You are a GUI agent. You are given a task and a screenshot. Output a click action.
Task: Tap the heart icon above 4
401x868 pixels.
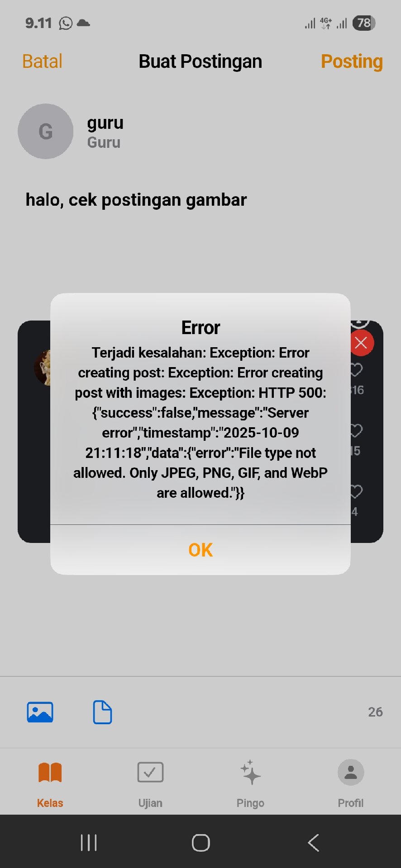tap(357, 491)
